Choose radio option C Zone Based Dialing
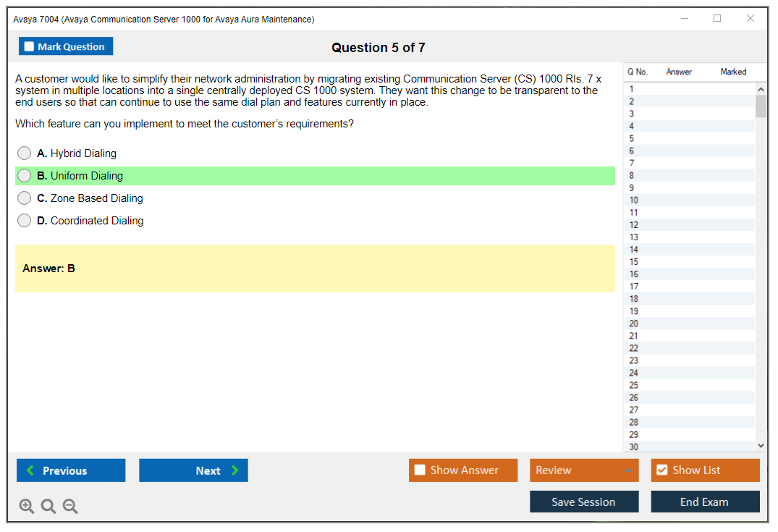Screen dimensions: 778x532 pos(25,198)
